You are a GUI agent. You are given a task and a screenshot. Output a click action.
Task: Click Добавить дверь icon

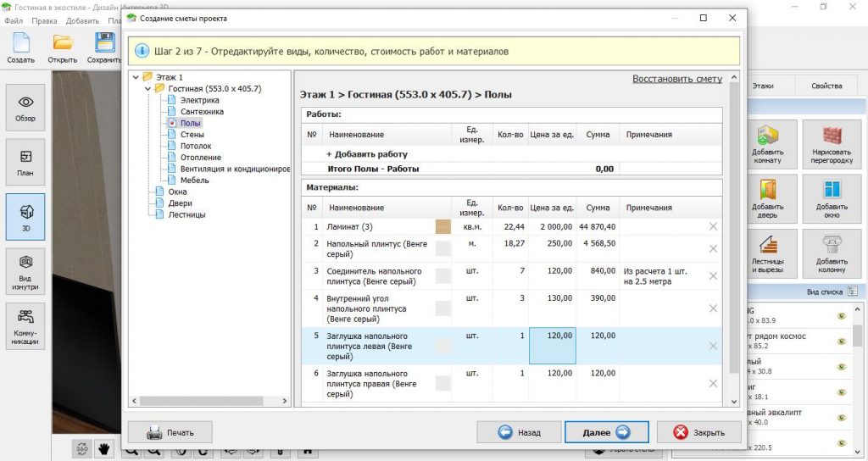tap(766, 197)
